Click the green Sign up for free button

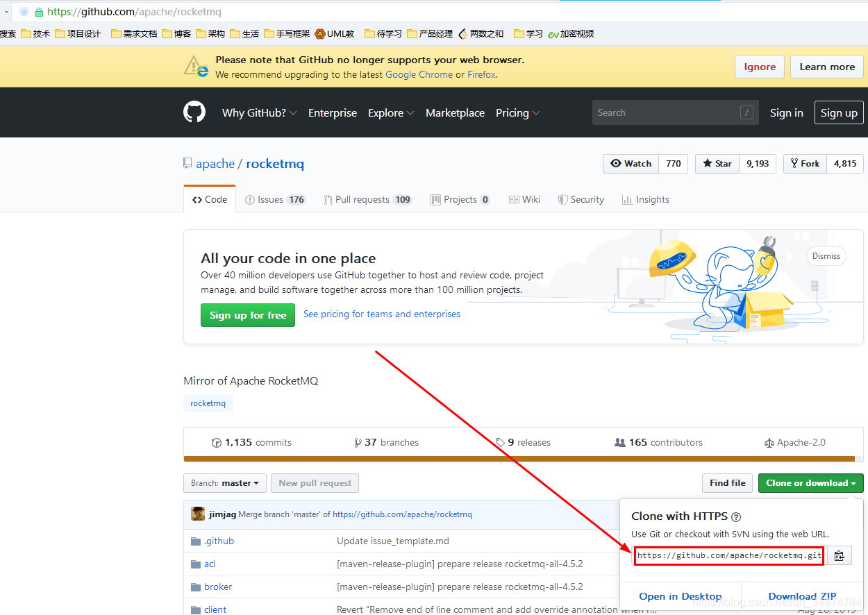click(248, 315)
